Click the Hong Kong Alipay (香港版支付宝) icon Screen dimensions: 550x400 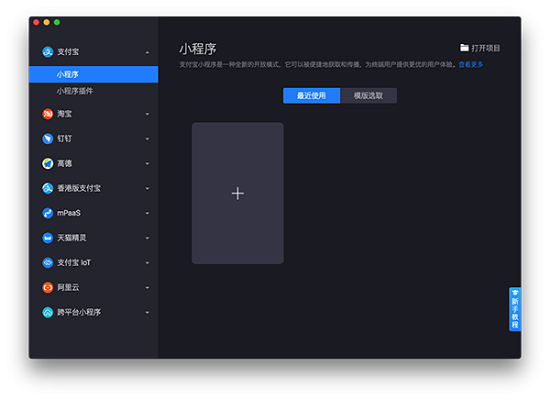(x=47, y=188)
